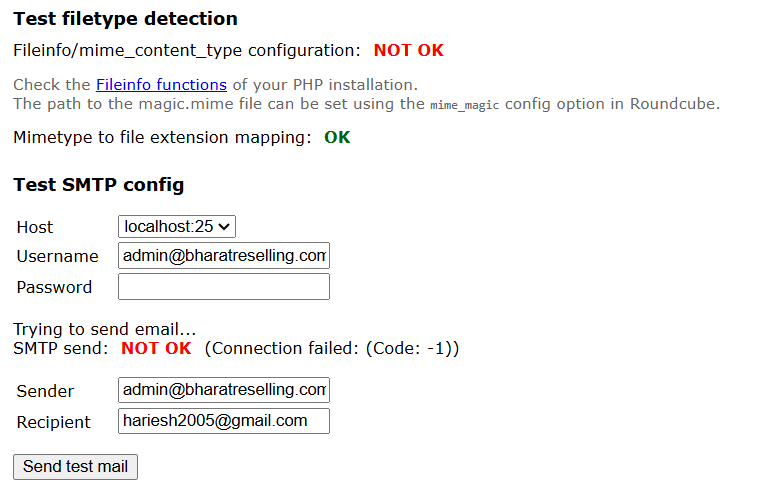This screenshot has height=495, width=777.
Task: Click the Connection failed error message
Action: pyautogui.click(x=332, y=349)
